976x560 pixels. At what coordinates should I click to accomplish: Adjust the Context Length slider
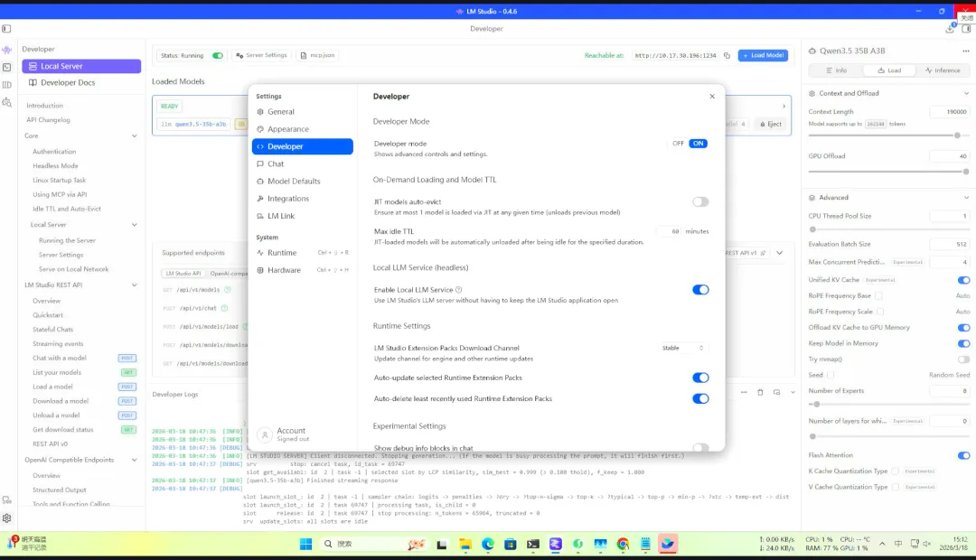pos(888,135)
